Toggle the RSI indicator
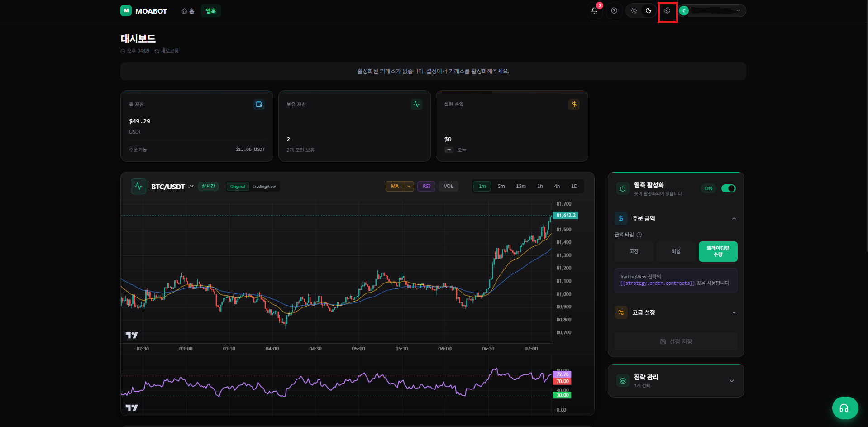 click(426, 186)
